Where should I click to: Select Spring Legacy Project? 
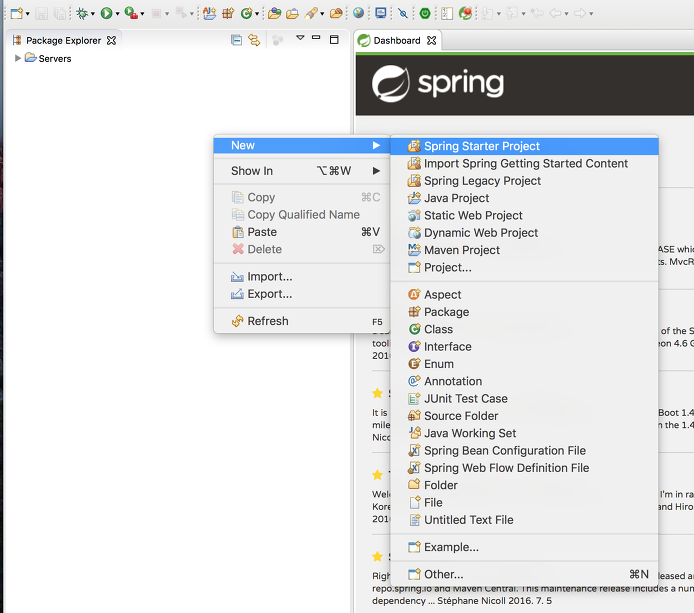point(524,181)
